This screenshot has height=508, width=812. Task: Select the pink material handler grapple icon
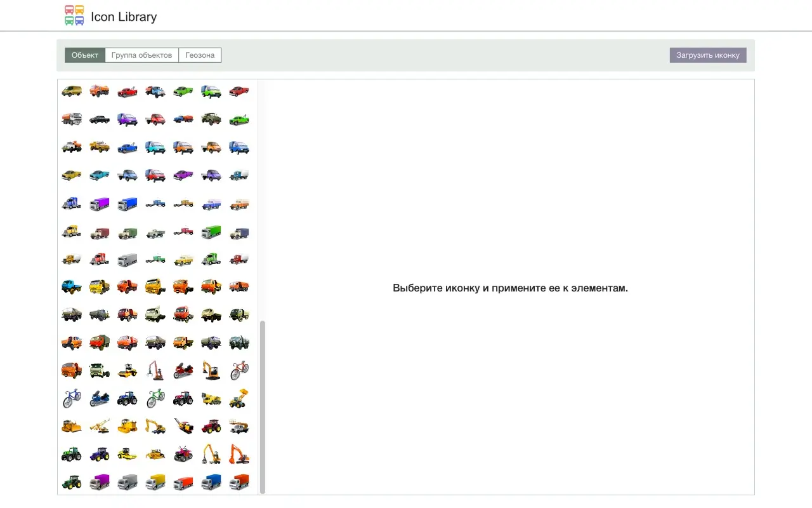click(x=155, y=370)
